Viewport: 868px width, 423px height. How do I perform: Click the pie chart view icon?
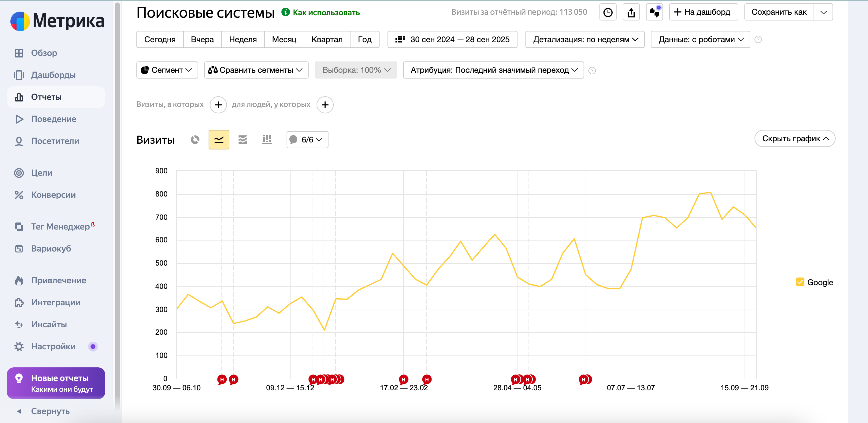pyautogui.click(x=195, y=139)
